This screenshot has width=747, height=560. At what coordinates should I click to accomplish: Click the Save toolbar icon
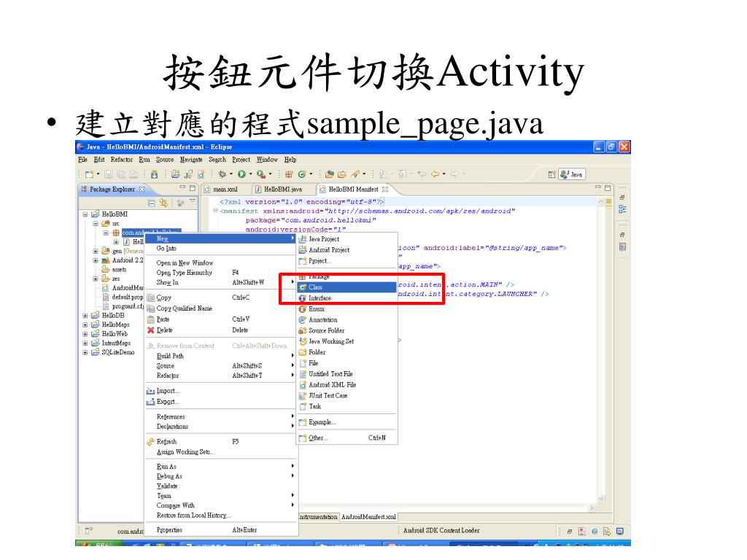pos(108,174)
